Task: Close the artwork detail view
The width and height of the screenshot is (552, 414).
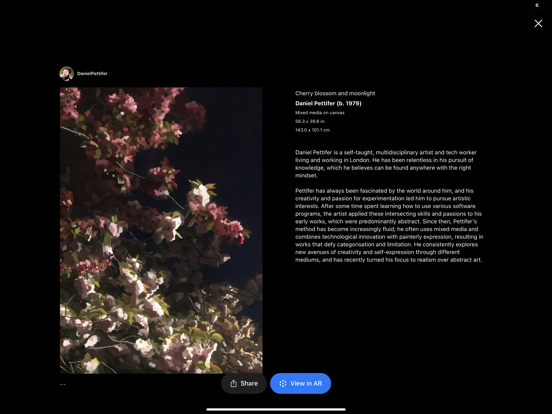Action: [x=538, y=24]
